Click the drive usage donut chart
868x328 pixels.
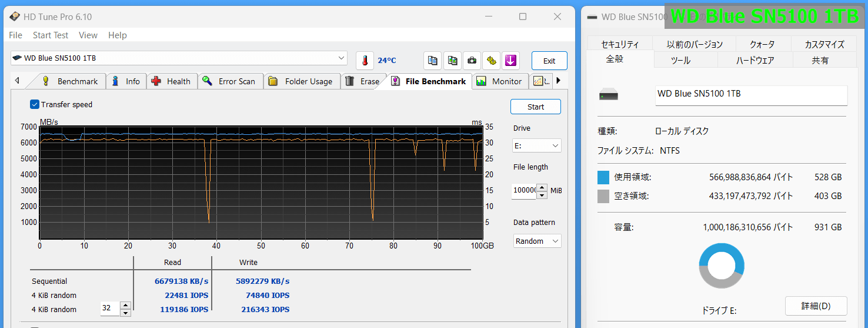click(x=722, y=266)
